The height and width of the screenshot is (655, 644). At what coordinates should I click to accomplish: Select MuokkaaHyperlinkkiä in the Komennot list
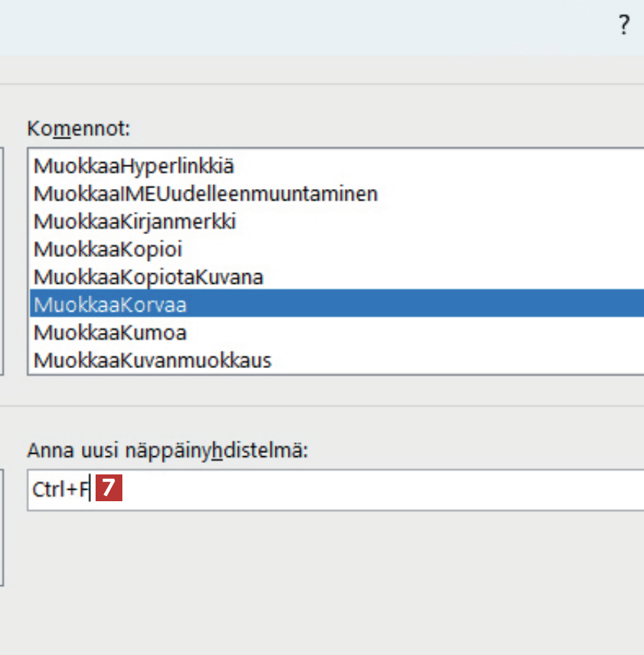pyautogui.click(x=134, y=166)
